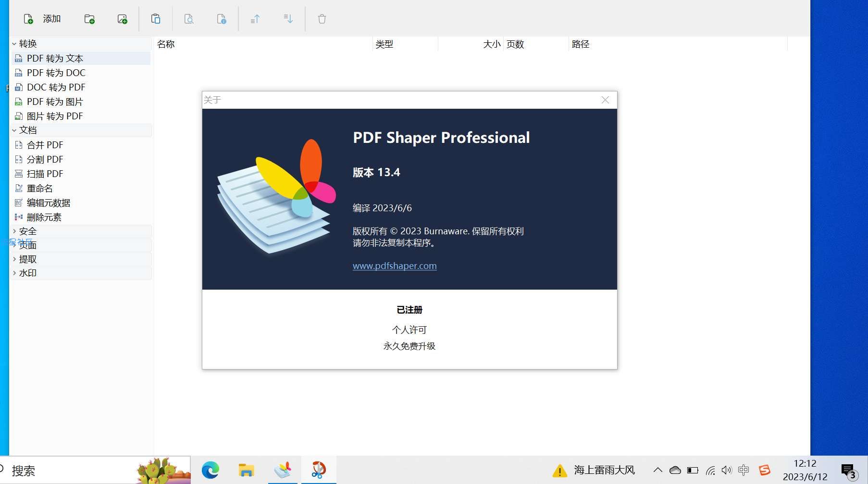Viewport: 868px width, 484px height.
Task: Open the clock showing 12:12
Action: click(805, 470)
